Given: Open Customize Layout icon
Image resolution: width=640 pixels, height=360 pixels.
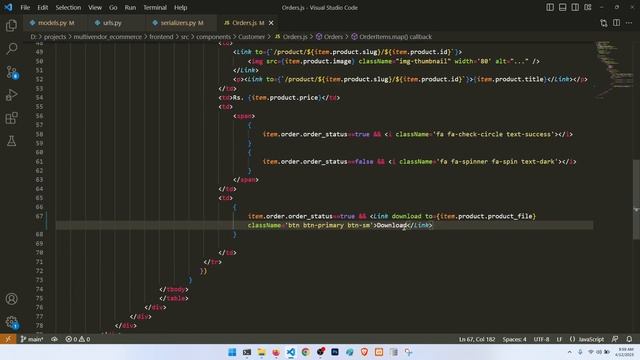Looking at the screenshot, I should click(x=588, y=7).
